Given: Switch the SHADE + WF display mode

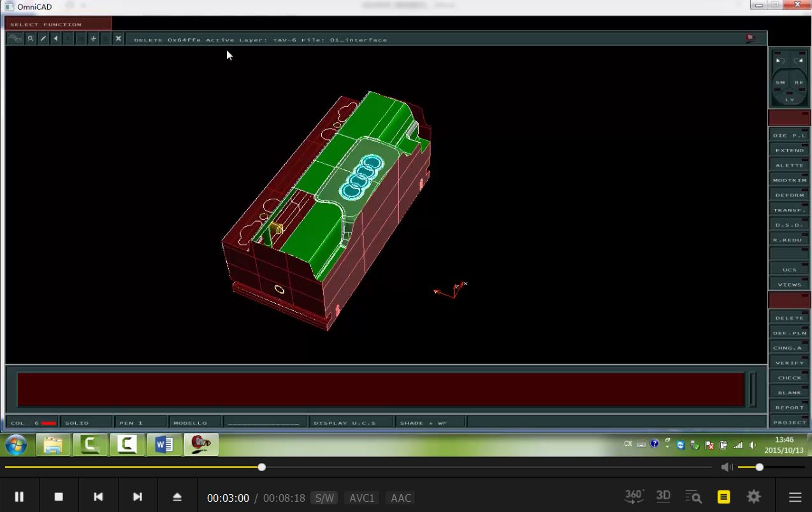Looking at the screenshot, I should 430,423.
